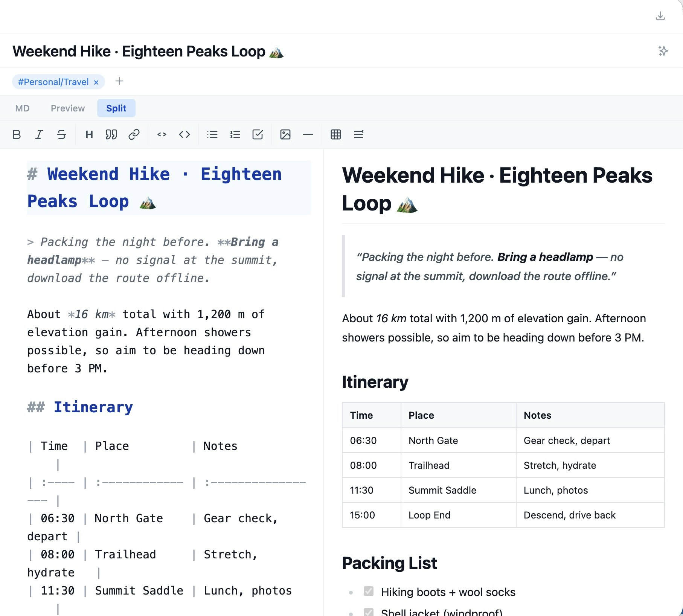Click the markdown H1 heading line in editor
This screenshot has height=616, width=683.
[169, 188]
